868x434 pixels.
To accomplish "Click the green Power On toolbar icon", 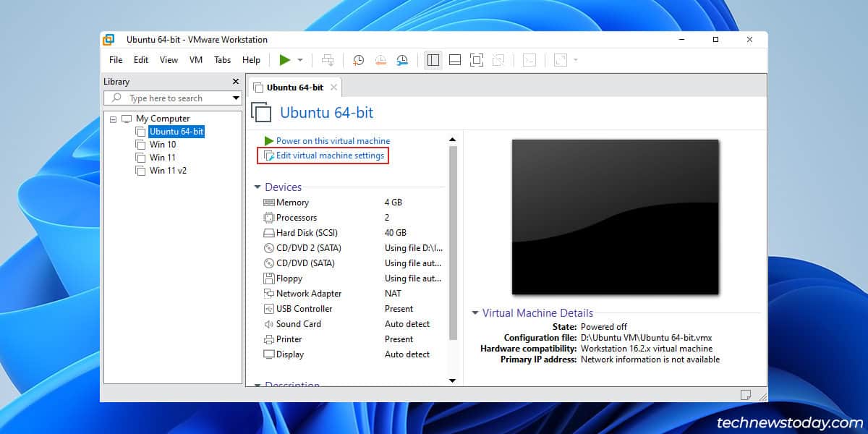I will tap(285, 60).
